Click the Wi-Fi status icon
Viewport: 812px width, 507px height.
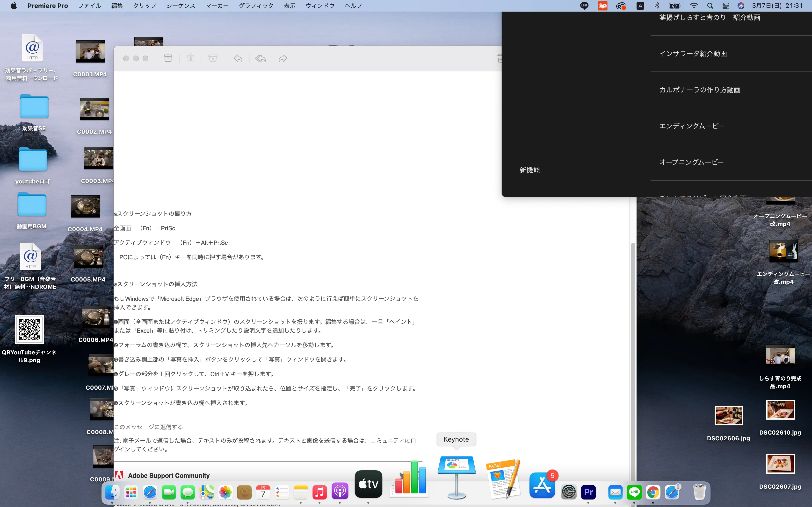click(x=694, y=6)
